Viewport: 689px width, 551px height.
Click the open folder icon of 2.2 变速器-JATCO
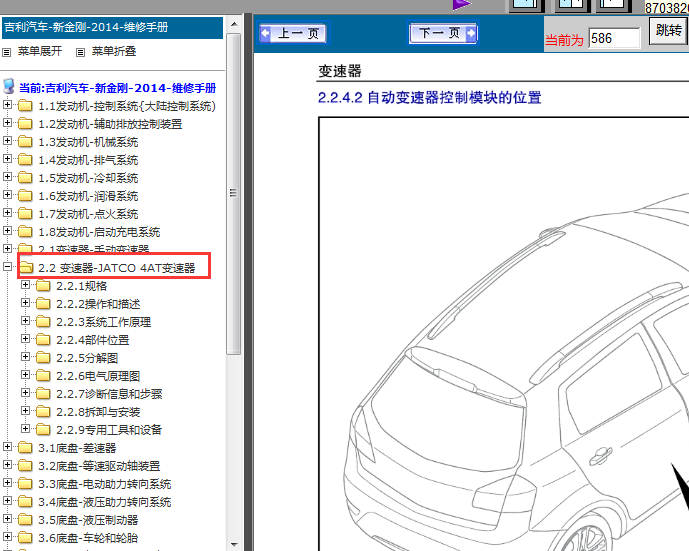[26, 267]
